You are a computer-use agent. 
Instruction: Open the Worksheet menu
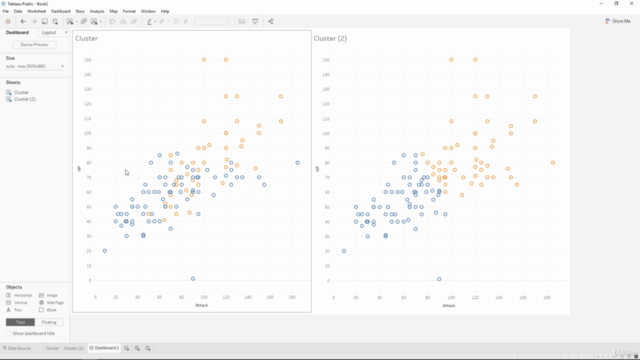[36, 11]
